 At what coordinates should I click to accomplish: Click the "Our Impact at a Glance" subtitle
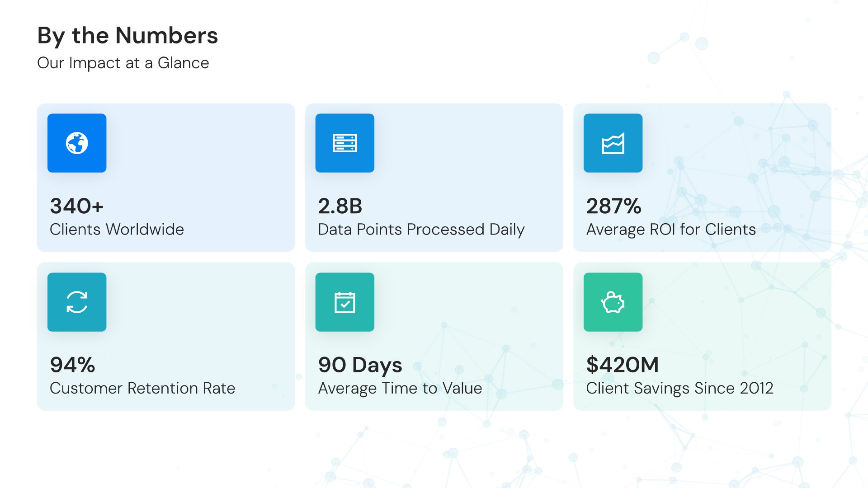123,63
